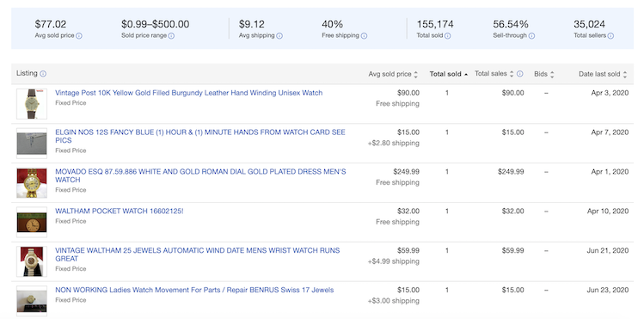644x319 pixels.
Task: Click the Apr 3, 2020 date cell
Action: click(610, 93)
